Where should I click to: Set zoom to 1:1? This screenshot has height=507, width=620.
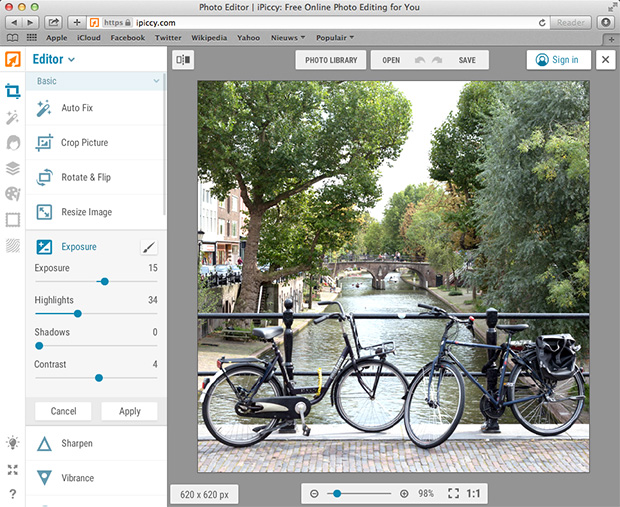[473, 494]
